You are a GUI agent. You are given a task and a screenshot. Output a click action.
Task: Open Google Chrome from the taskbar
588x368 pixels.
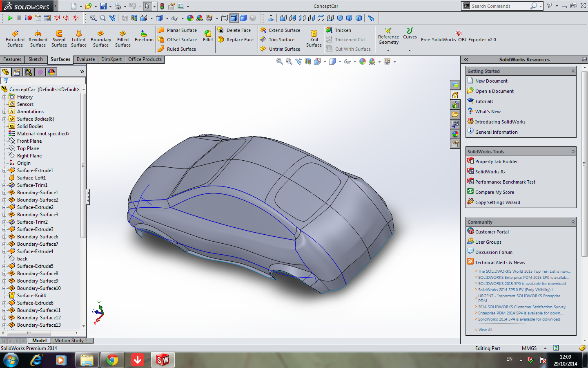pyautogui.click(x=112, y=360)
